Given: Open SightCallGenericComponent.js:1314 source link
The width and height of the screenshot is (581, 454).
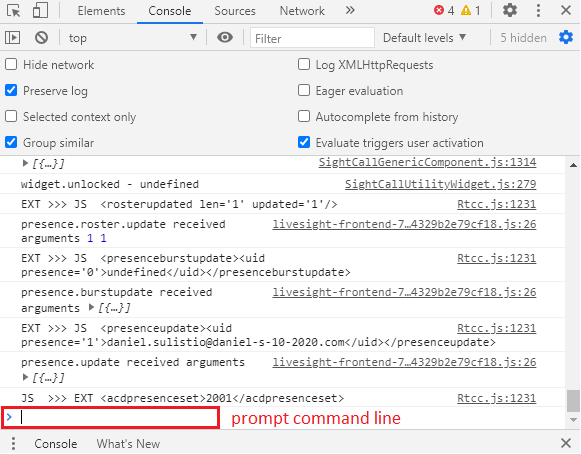Looking at the screenshot, I should pos(427,162).
